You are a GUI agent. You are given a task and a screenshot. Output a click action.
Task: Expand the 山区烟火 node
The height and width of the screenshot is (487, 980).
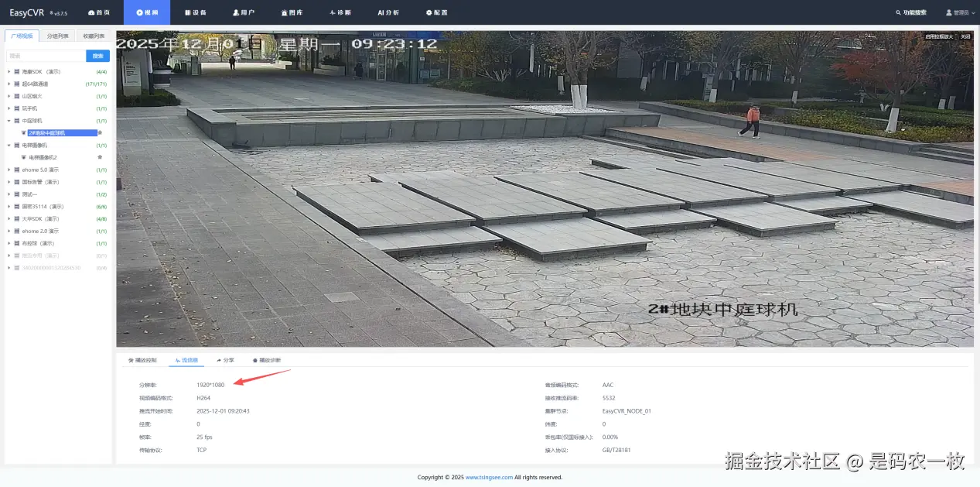tap(9, 96)
